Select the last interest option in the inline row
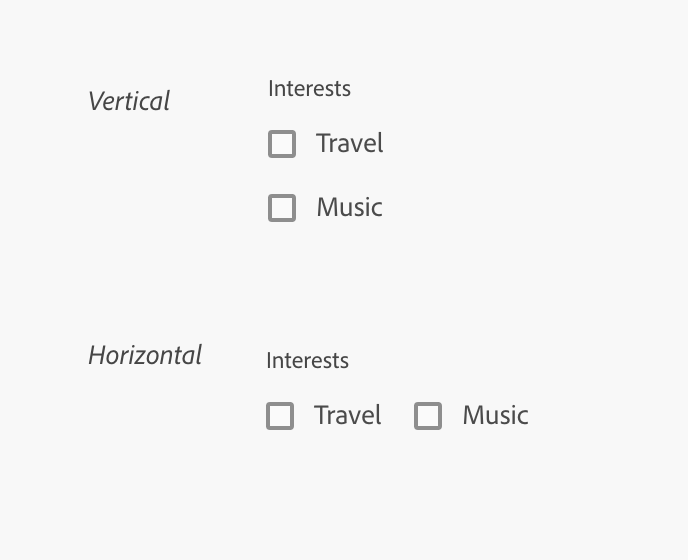688x560 pixels. point(428,416)
